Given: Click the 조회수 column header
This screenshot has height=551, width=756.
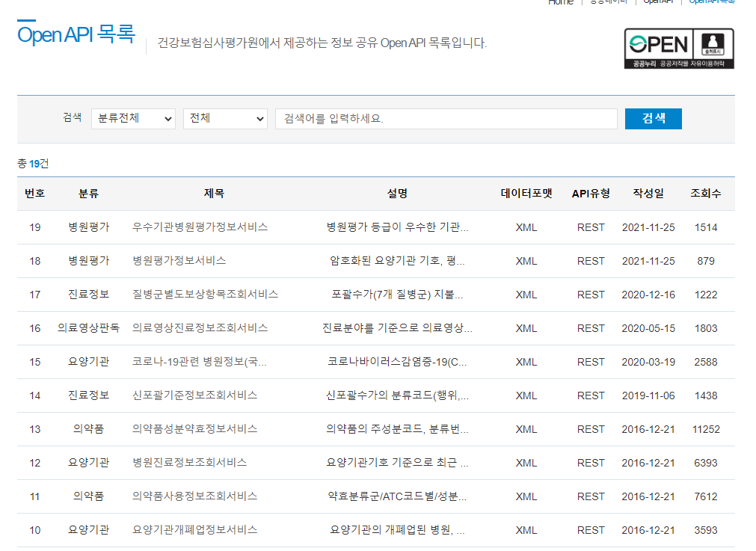Looking at the screenshot, I should point(706,194).
